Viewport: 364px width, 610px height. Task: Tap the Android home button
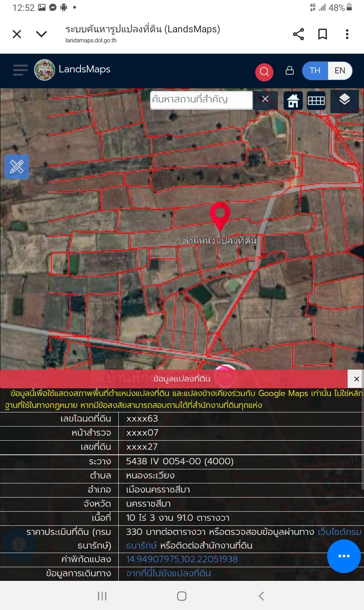pos(182,596)
